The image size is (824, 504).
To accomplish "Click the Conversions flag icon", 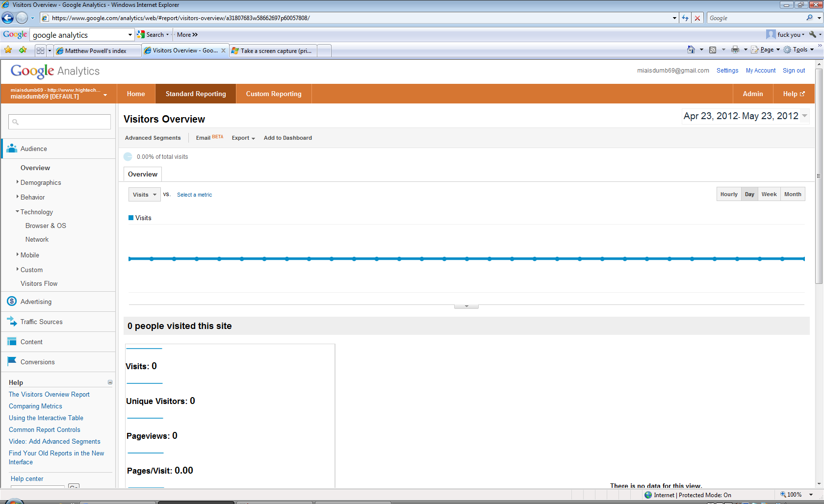I will pos(12,361).
